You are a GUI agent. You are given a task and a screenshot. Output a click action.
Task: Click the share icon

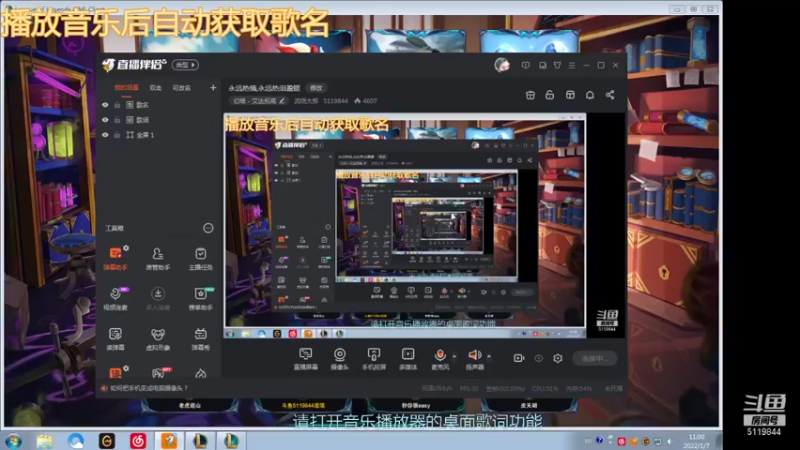610,95
